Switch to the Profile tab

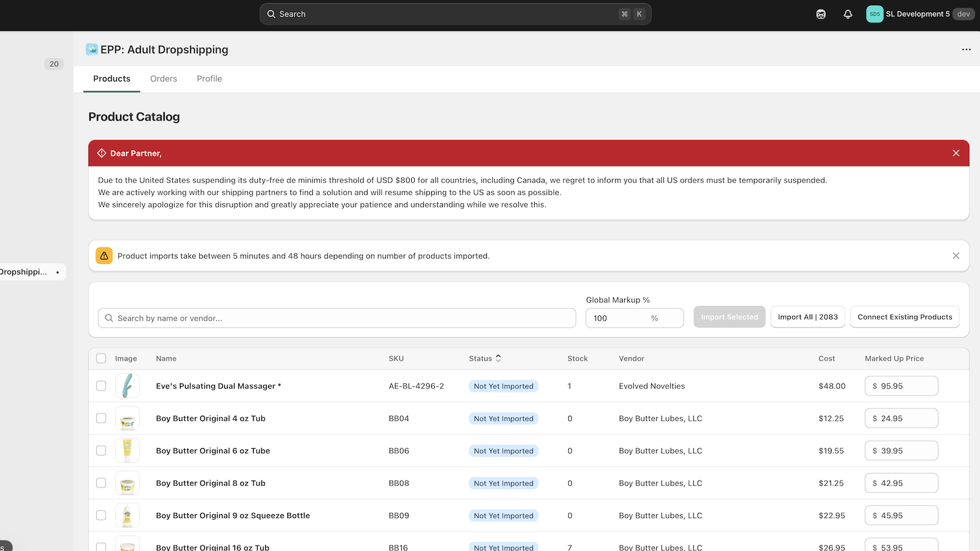[209, 79]
